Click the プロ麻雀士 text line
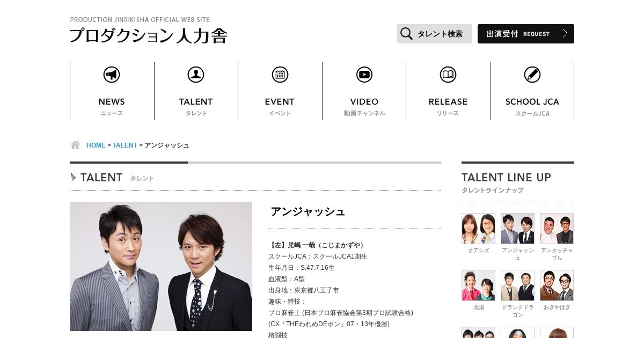Viewport: 644px width, 338px height. click(341, 313)
